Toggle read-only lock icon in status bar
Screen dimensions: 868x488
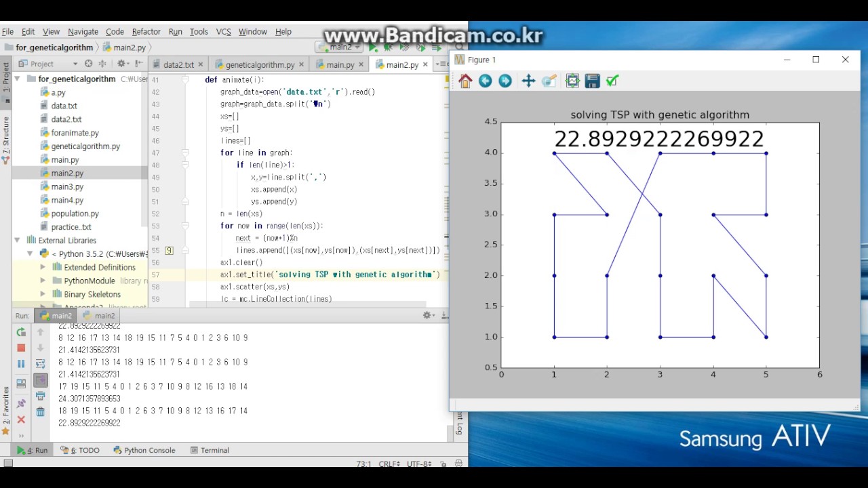pos(443,464)
